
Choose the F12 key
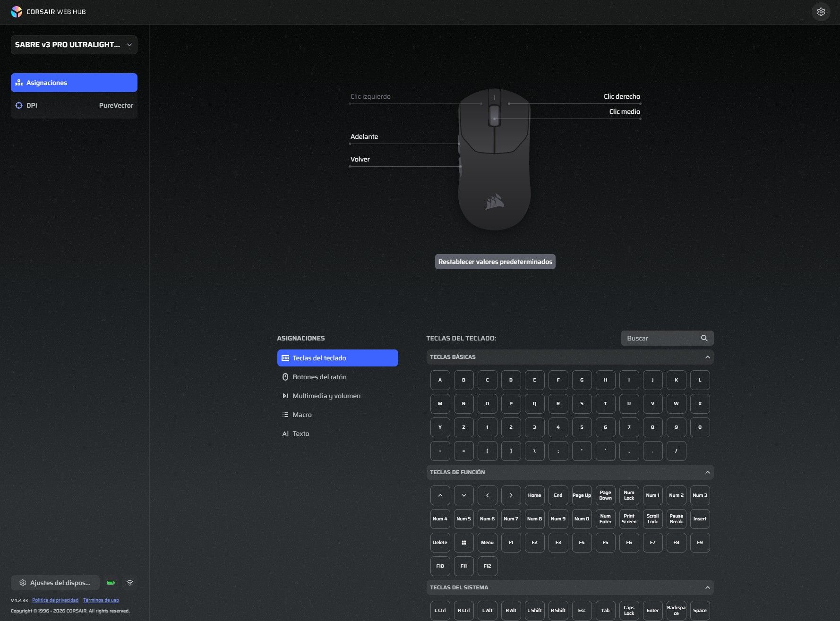pyautogui.click(x=487, y=566)
